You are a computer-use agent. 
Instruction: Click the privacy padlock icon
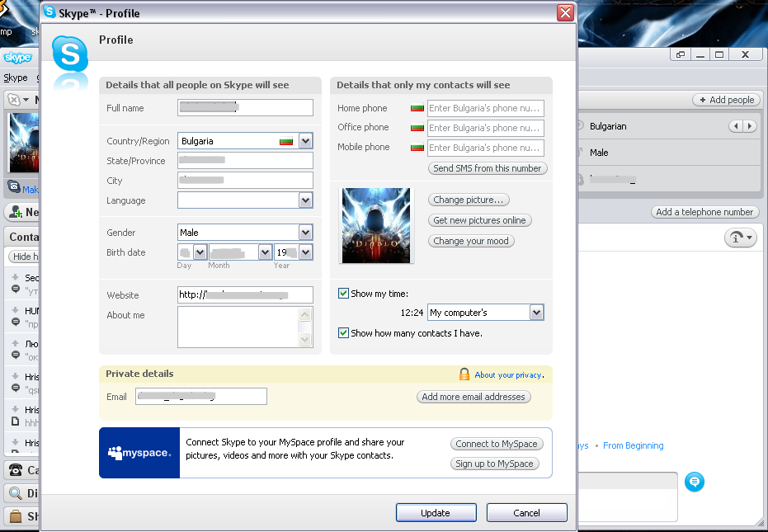[x=464, y=374]
